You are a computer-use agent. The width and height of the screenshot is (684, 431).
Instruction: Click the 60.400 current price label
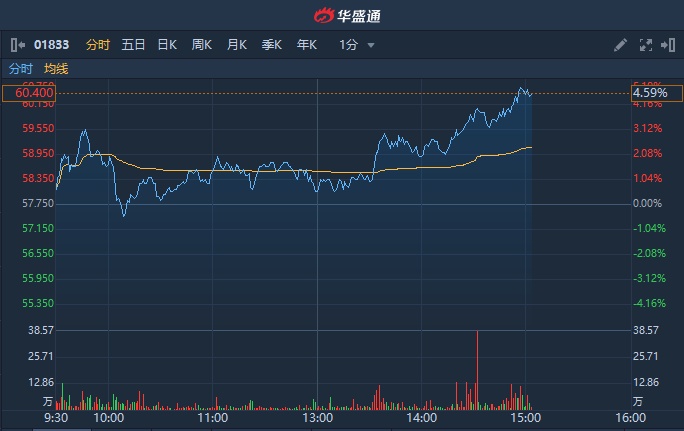pyautogui.click(x=28, y=93)
